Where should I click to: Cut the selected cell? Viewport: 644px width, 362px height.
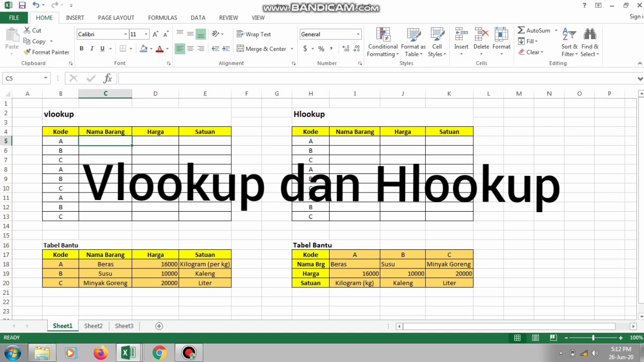[33, 31]
